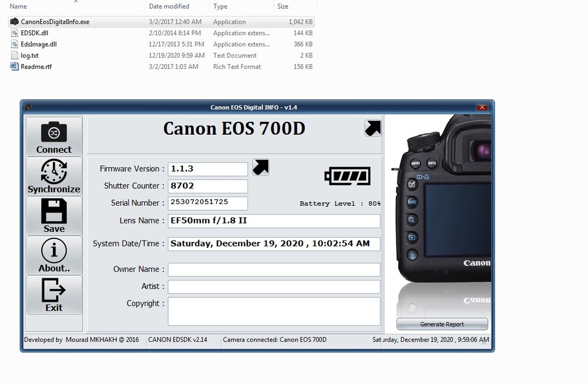
Task: Select CanonEosDigitalInfo.exe in file list
Action: pos(55,22)
